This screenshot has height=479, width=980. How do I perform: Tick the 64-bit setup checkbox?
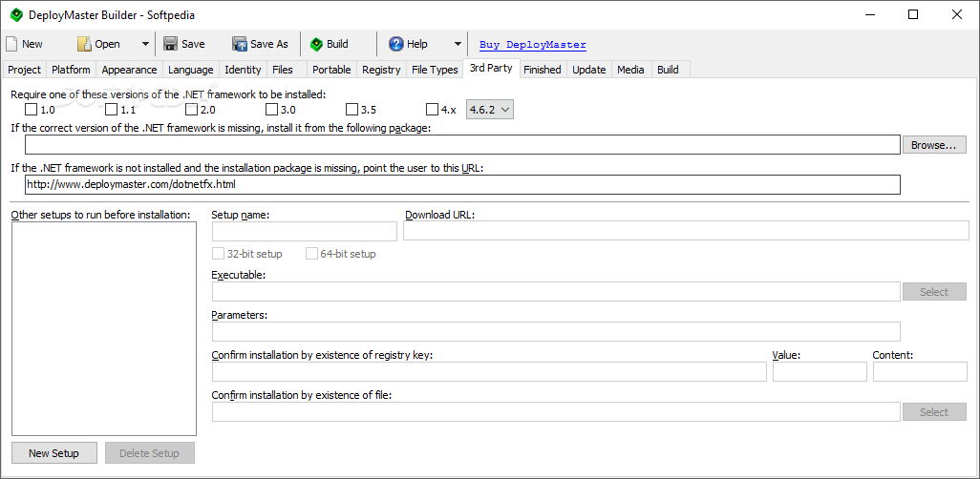[311, 254]
